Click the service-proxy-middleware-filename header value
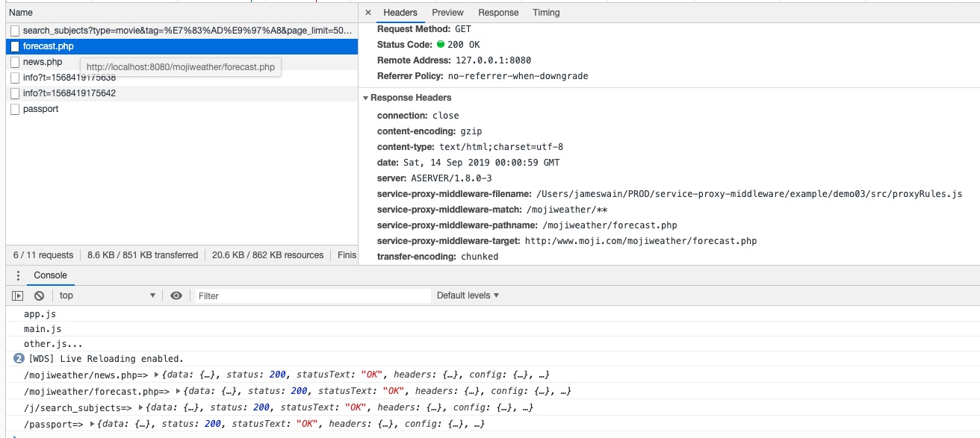Image resolution: width=980 pixels, height=438 pixels. pyautogui.click(x=749, y=194)
